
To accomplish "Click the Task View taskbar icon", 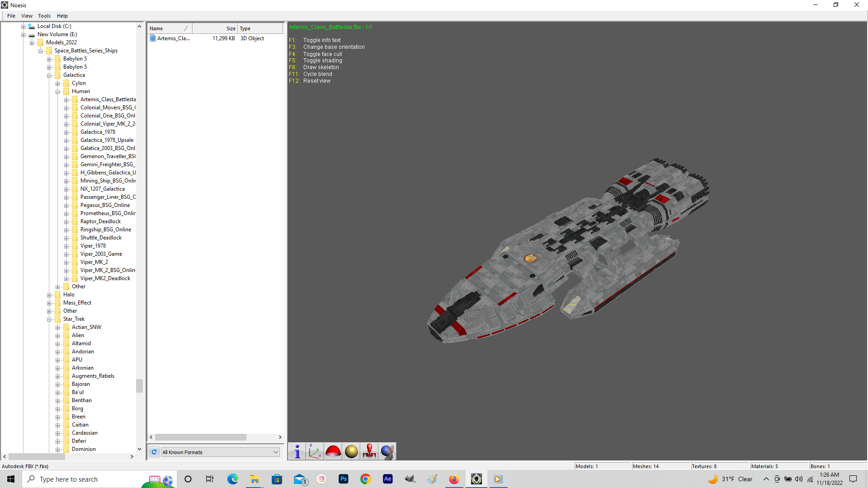I will [x=210, y=479].
